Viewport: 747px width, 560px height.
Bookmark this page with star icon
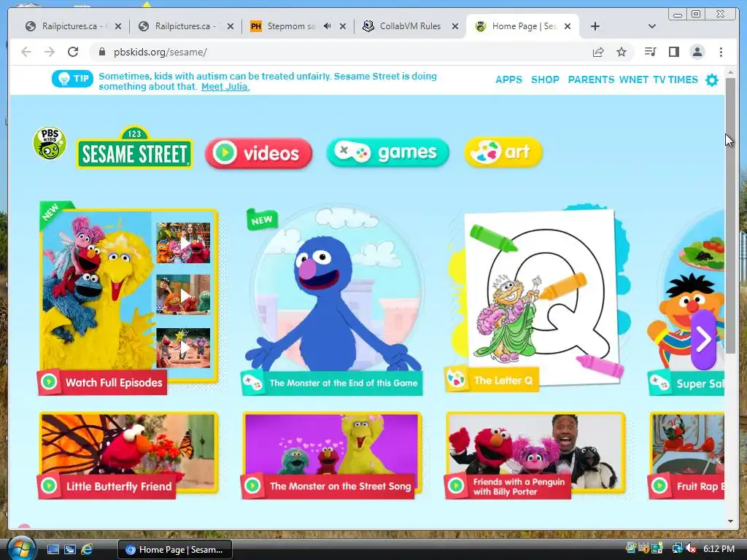click(x=622, y=52)
